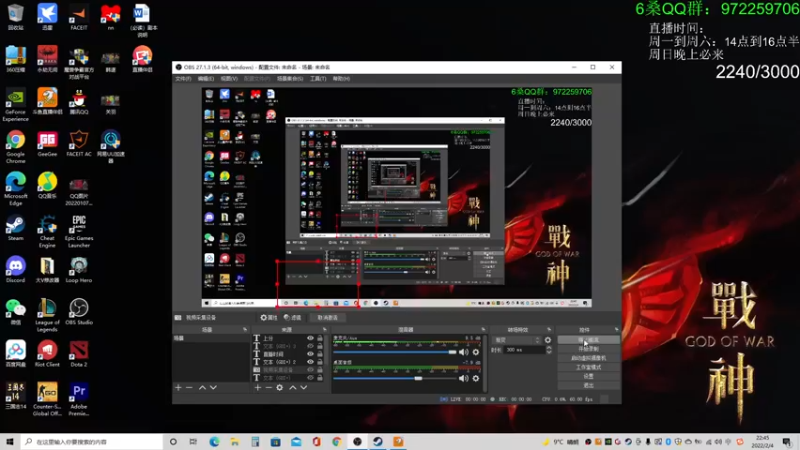Select the Adobe Premiere desktop icon

pyautogui.click(x=79, y=399)
